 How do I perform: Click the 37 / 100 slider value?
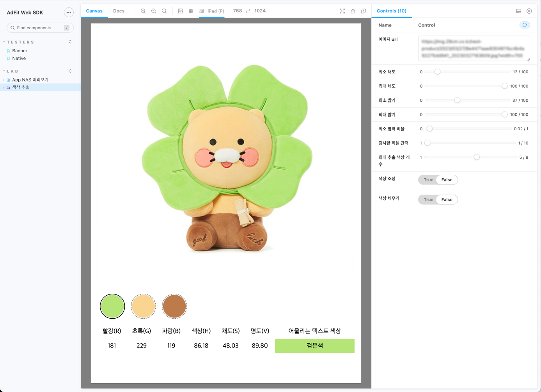click(520, 100)
